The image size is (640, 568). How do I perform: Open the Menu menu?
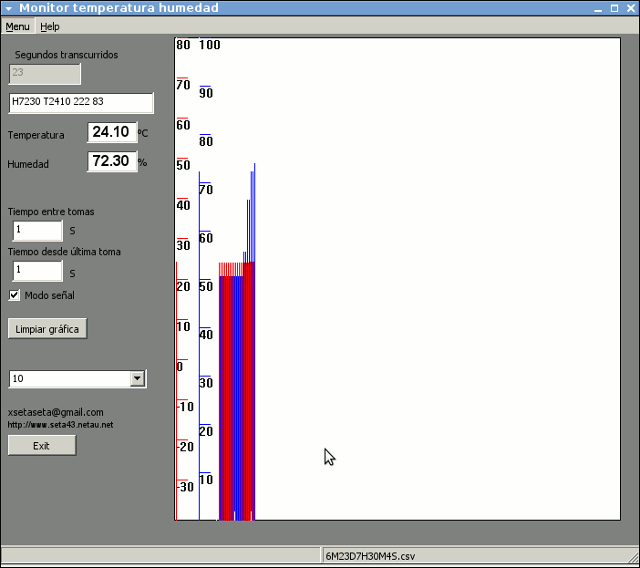[17, 26]
